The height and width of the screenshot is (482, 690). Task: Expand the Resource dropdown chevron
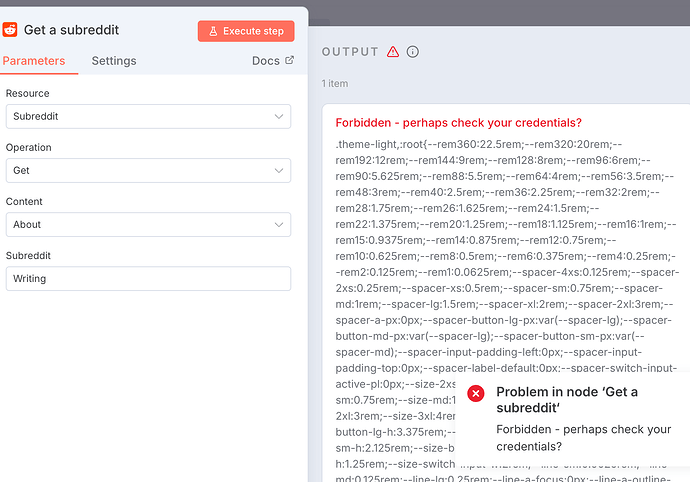click(x=279, y=117)
